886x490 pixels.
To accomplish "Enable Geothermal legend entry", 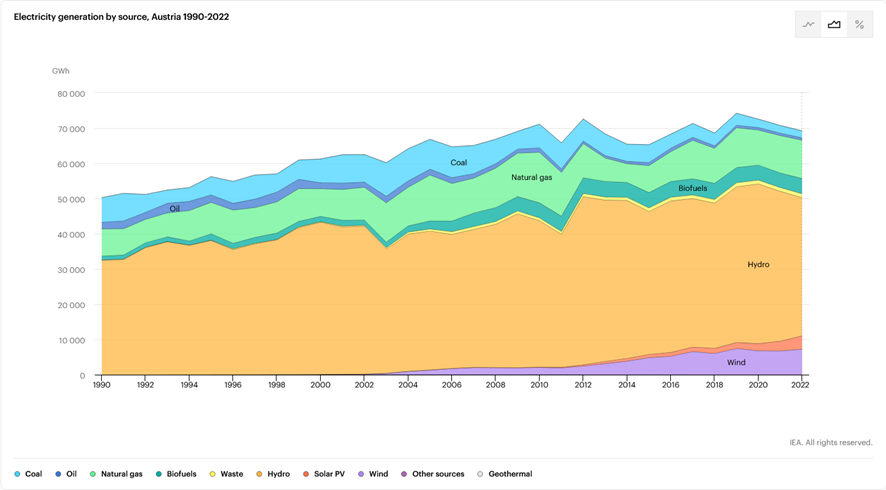I will click(x=506, y=474).
